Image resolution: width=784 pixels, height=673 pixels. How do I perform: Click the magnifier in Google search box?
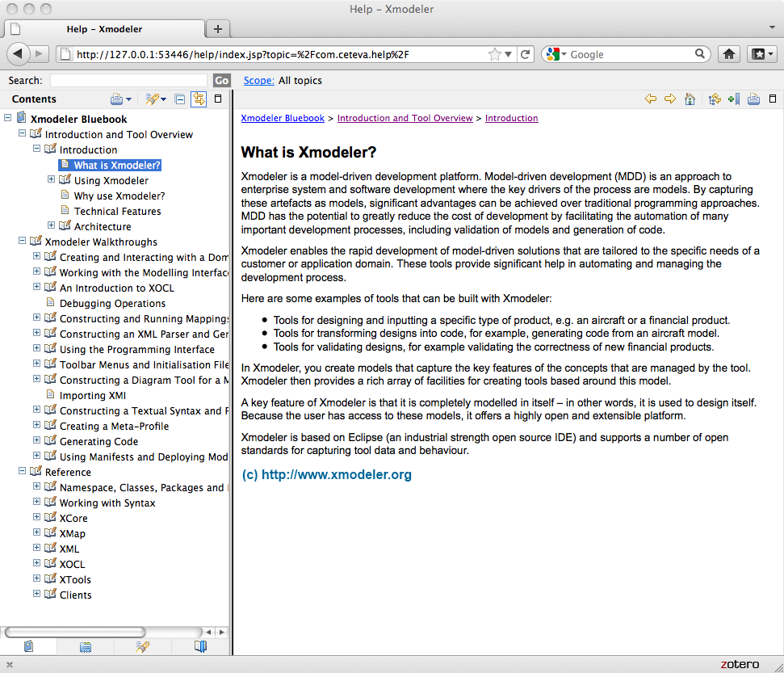coord(700,53)
